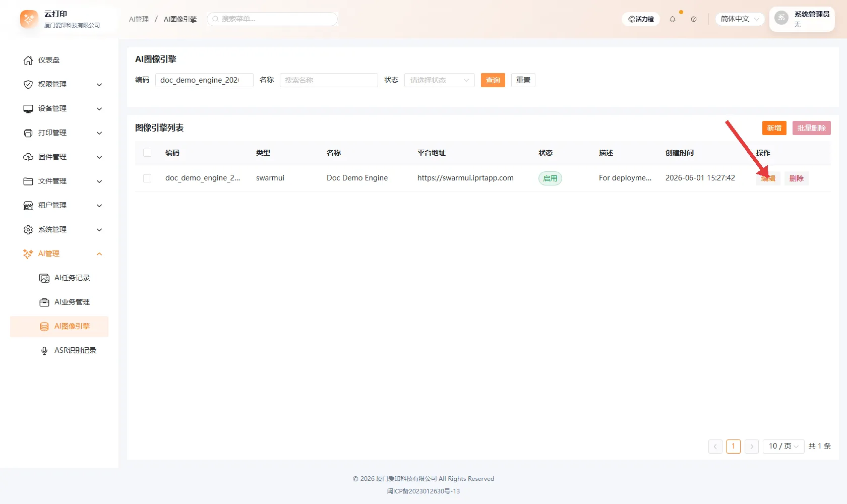Click the AI图像引擎 database icon
The image size is (847, 504).
coord(44,327)
